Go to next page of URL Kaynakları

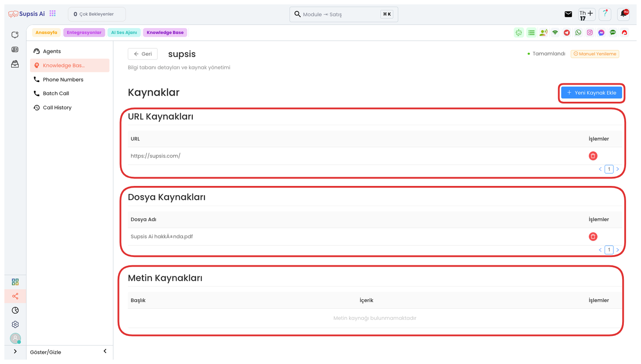pyautogui.click(x=617, y=169)
